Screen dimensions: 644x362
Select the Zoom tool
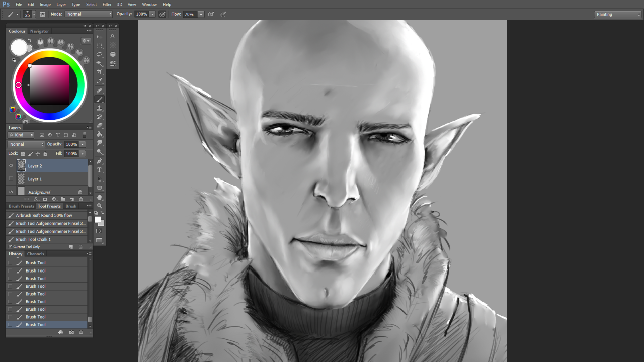99,206
